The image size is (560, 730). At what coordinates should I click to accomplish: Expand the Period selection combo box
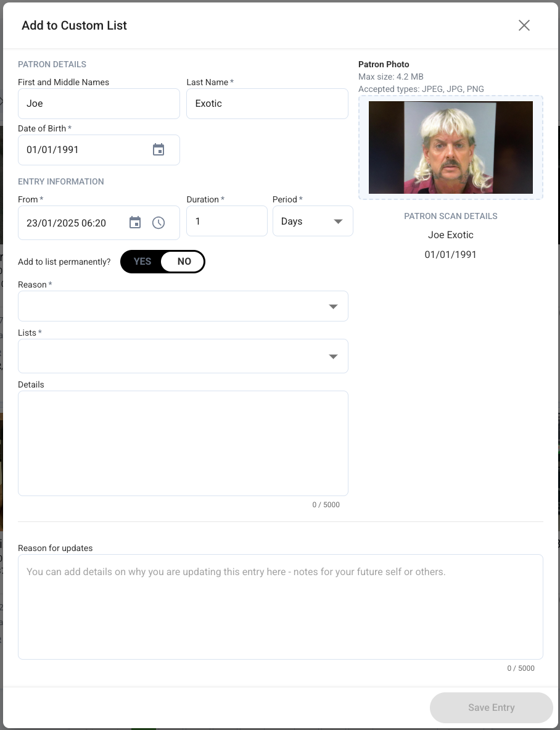313,220
